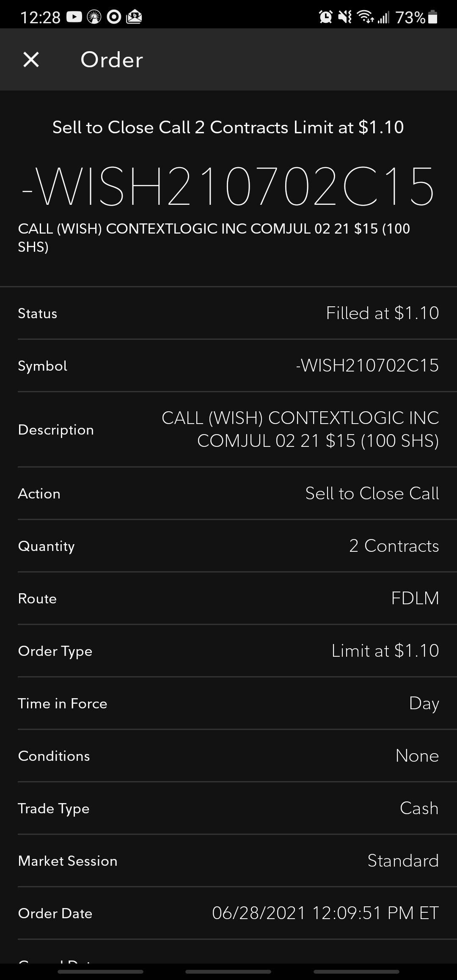Tap the cellular signal bars icon

point(383,17)
